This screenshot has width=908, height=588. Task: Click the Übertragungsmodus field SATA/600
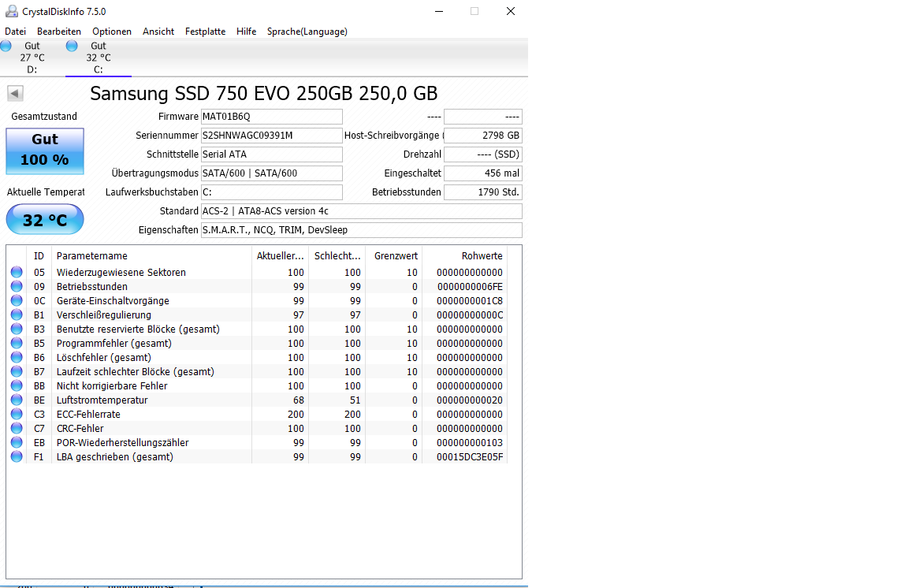(x=272, y=173)
